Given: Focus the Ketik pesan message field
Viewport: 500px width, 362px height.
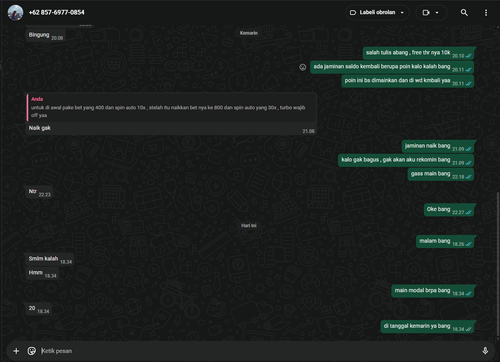Looking at the screenshot, I should pyautogui.click(x=258, y=351).
